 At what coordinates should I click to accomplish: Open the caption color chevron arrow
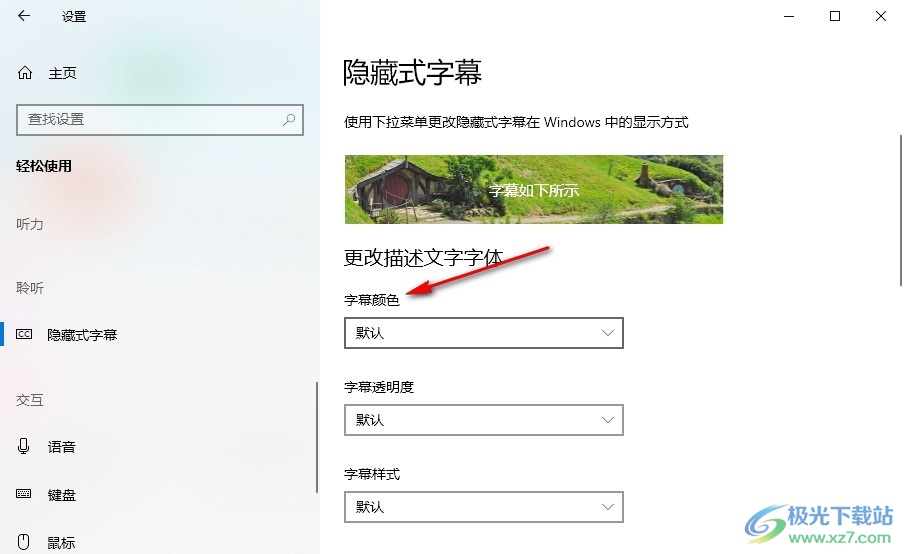[608, 333]
